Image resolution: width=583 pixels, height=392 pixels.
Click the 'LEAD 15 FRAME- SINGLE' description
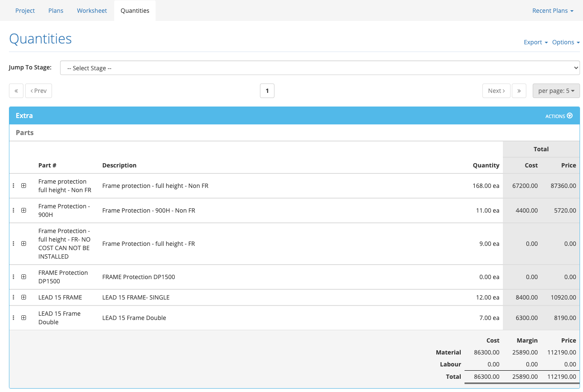coord(136,297)
